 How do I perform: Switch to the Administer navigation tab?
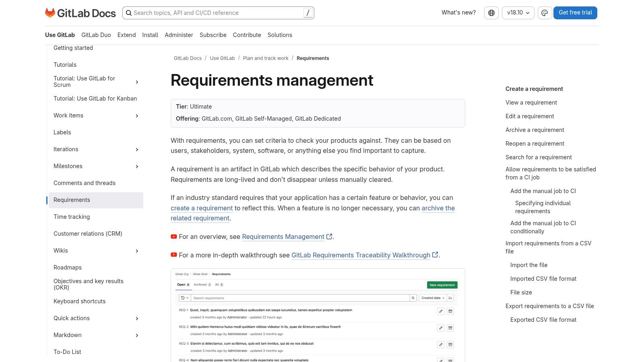179,35
